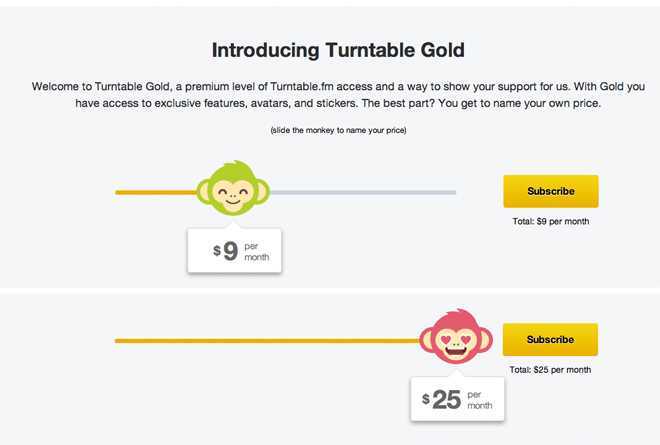The image size is (660, 445).
Task: Click the large '9' numeral in the price bubble
Action: 231,251
